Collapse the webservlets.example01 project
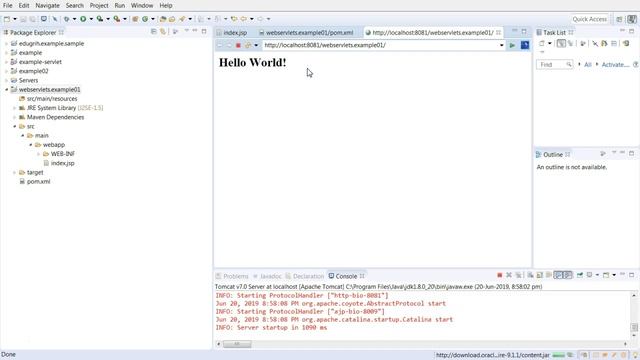Viewport: 640px width, 360px height. pyautogui.click(x=7, y=89)
